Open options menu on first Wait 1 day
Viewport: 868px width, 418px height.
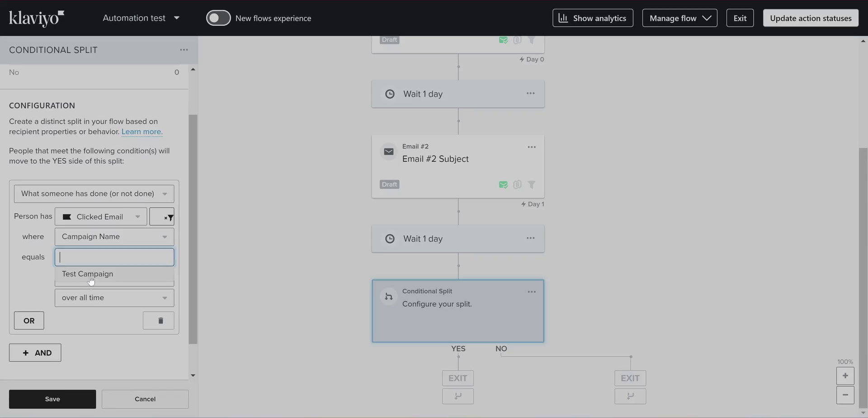[x=531, y=93]
